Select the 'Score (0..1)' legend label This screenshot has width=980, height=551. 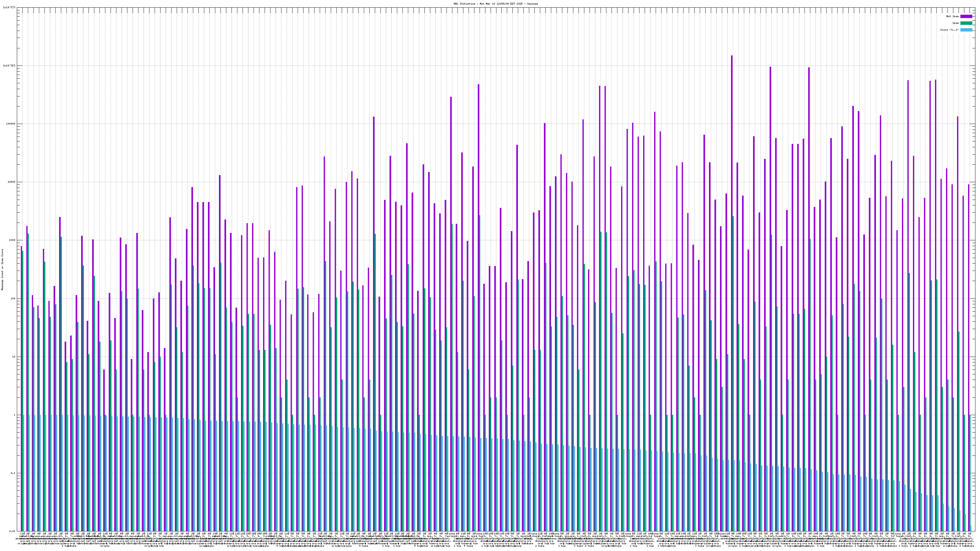949,30
